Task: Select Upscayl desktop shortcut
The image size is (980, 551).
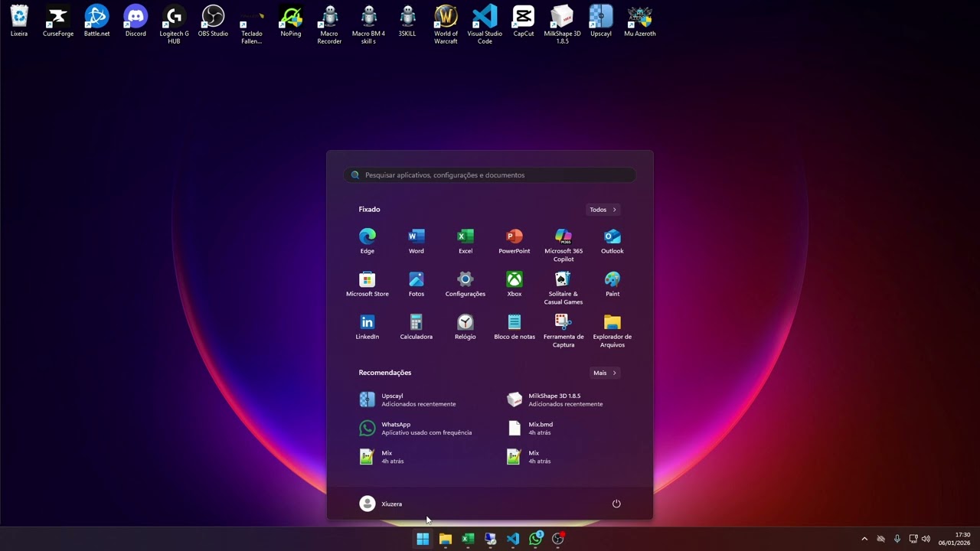Action: coord(601,21)
